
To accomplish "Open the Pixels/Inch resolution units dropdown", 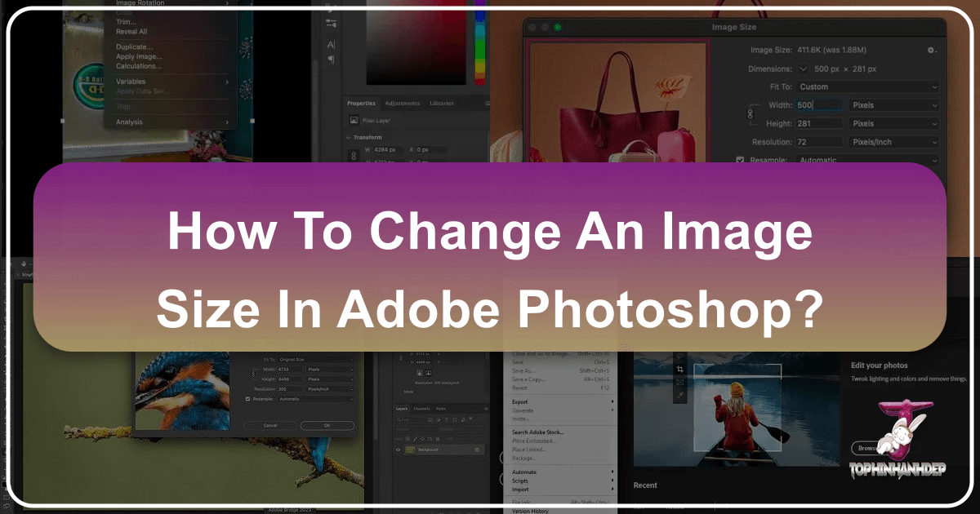I will 893,141.
